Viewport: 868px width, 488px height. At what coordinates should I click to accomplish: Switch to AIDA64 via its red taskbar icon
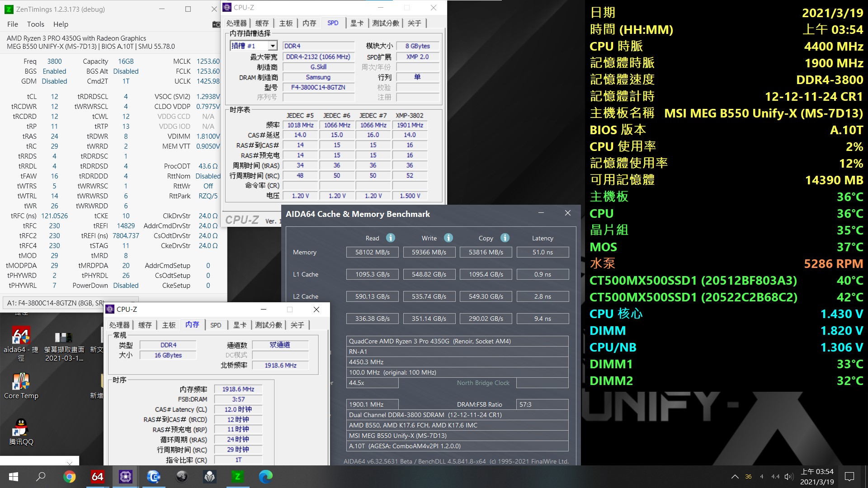(97, 477)
